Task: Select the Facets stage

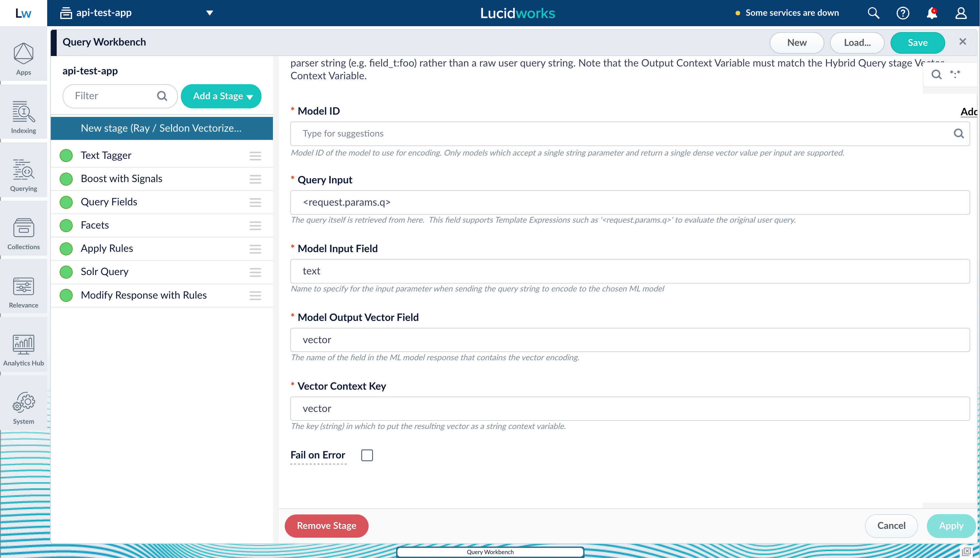Action: tap(162, 225)
